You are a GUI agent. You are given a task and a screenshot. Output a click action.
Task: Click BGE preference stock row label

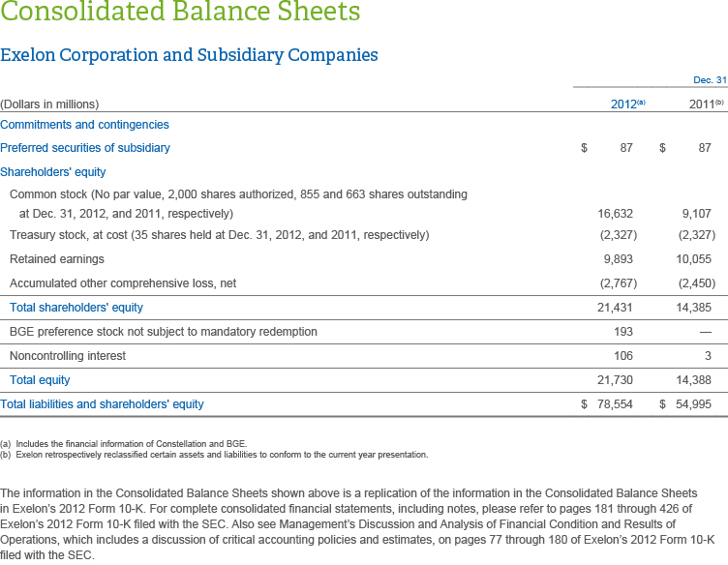[163, 332]
